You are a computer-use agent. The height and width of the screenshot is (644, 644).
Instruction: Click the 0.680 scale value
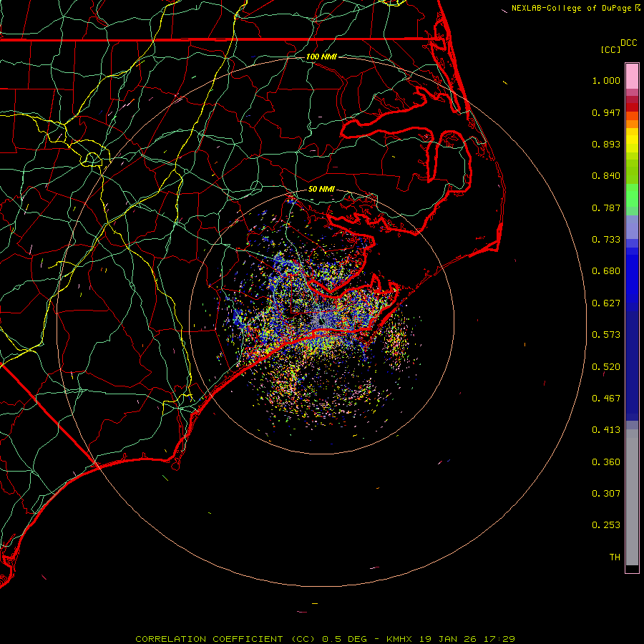click(606, 271)
